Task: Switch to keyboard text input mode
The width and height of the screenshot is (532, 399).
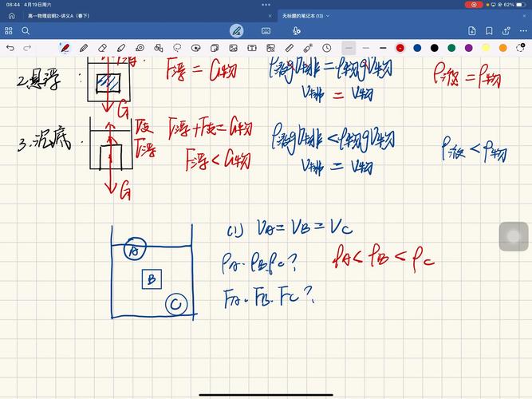Action: point(266,30)
